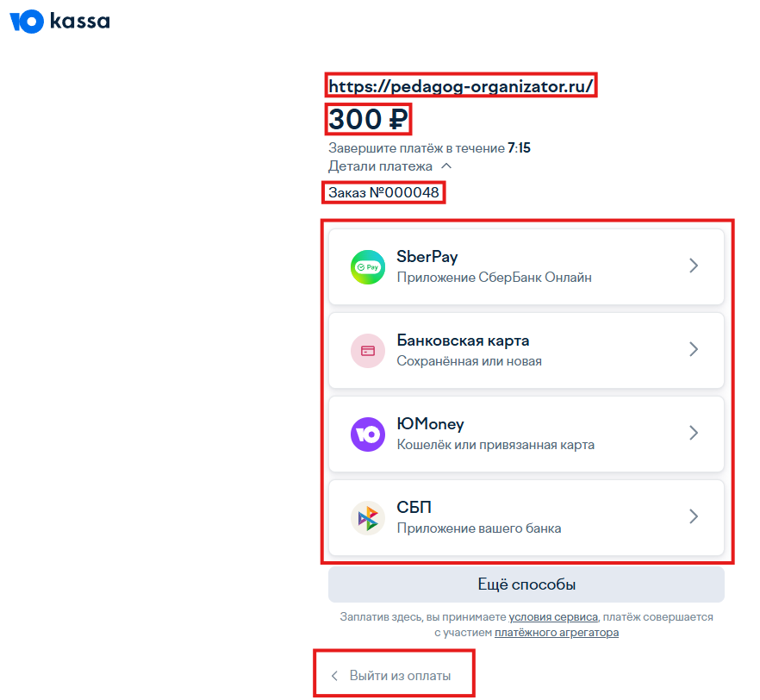Viewport: 760px width, 700px height.
Task: Open Банковская карта via its right chevron
Action: pos(694,349)
